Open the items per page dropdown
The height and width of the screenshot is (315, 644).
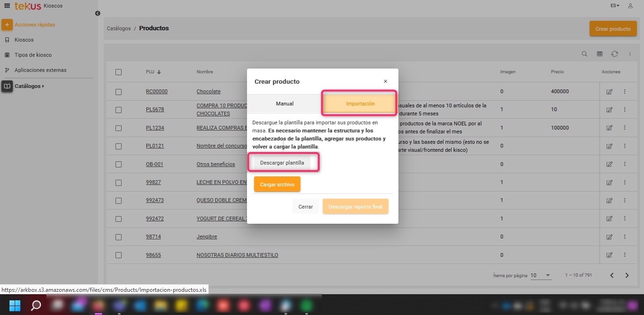540,275
